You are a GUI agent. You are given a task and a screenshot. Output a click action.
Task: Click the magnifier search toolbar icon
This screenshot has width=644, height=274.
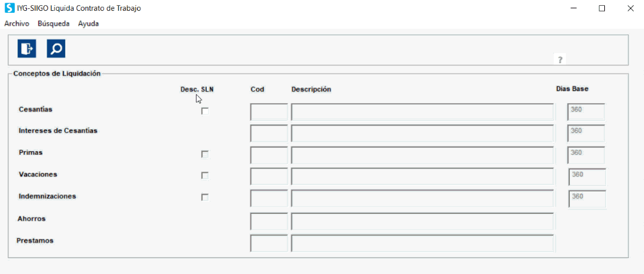click(x=56, y=49)
